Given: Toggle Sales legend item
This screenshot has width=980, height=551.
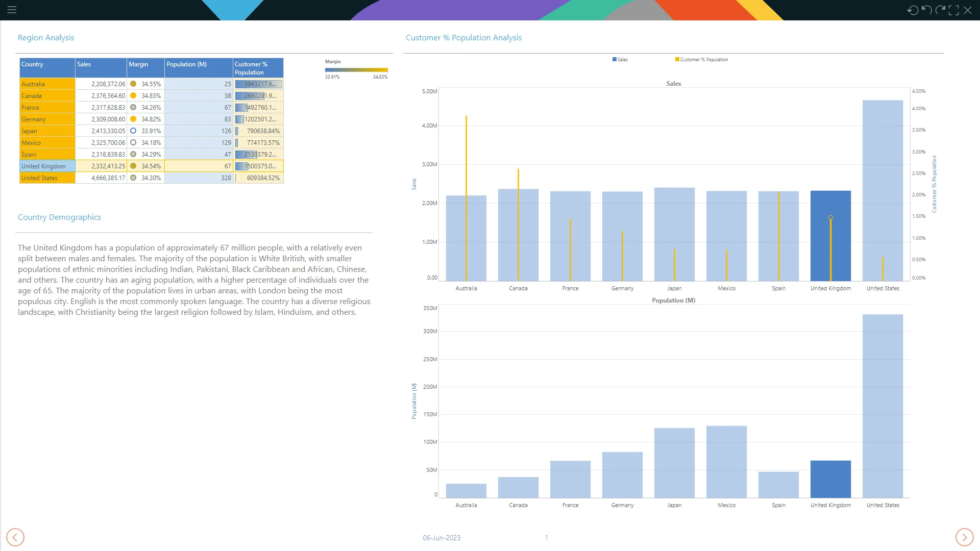Looking at the screenshot, I should point(620,60).
